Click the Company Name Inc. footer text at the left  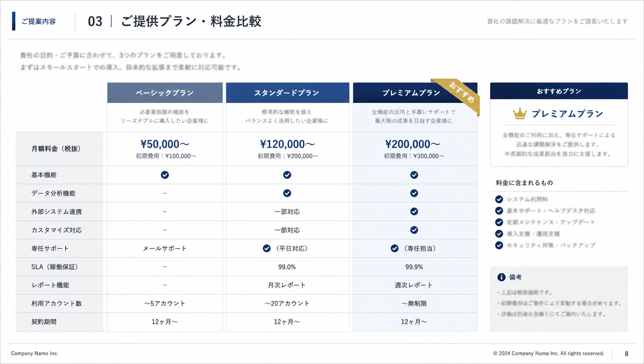(x=35, y=354)
